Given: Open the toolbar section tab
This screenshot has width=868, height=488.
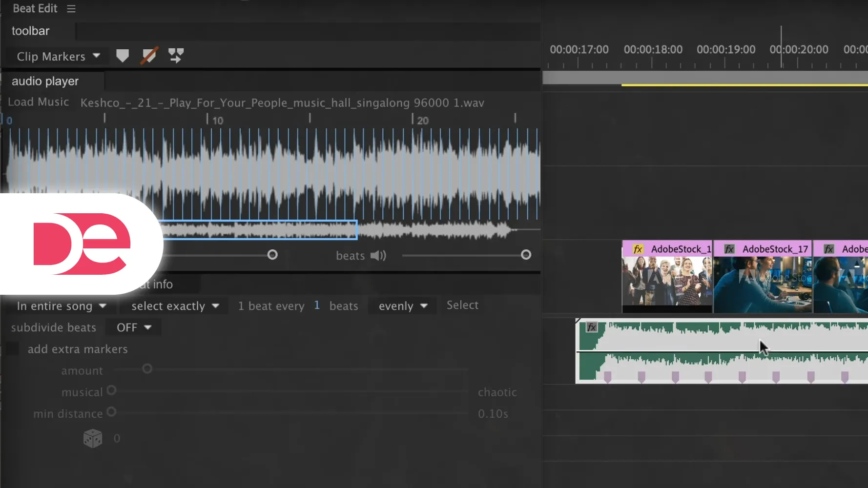Looking at the screenshot, I should click(x=30, y=31).
